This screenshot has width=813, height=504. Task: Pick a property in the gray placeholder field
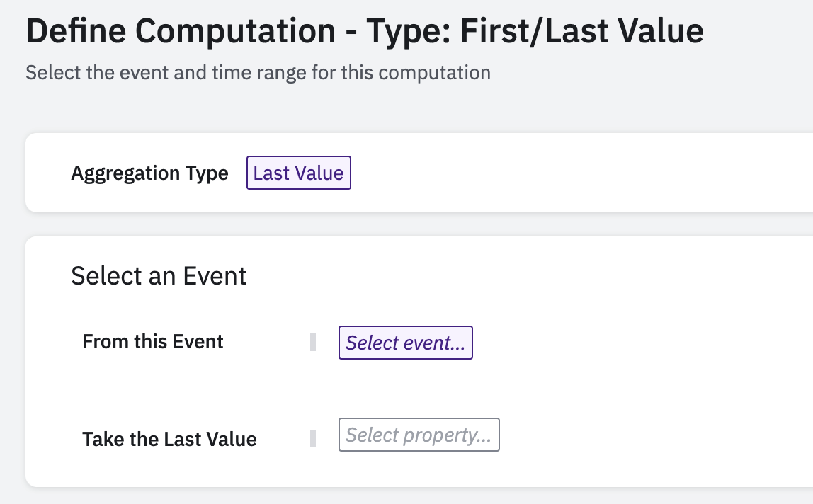pyautogui.click(x=419, y=435)
